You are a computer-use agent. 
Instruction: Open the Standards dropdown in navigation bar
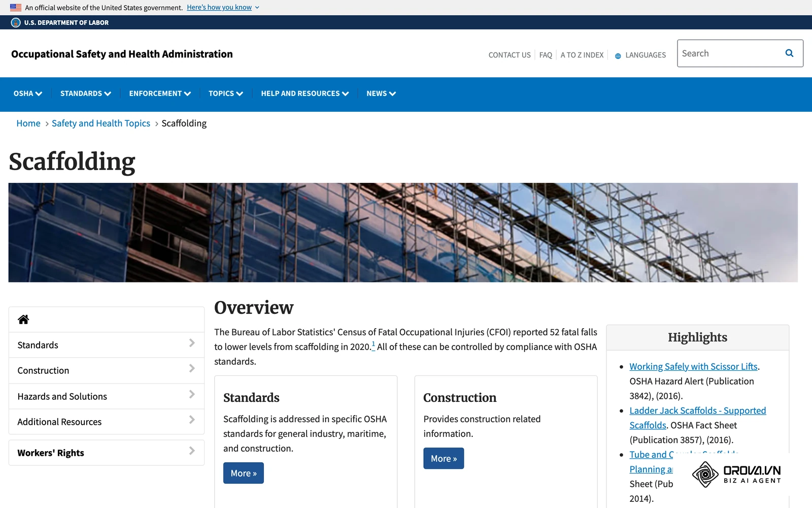86,93
